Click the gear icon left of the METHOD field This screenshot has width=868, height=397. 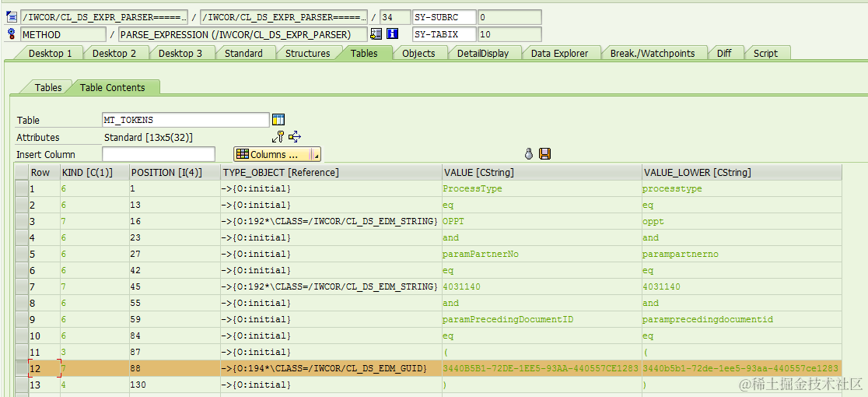[x=11, y=34]
